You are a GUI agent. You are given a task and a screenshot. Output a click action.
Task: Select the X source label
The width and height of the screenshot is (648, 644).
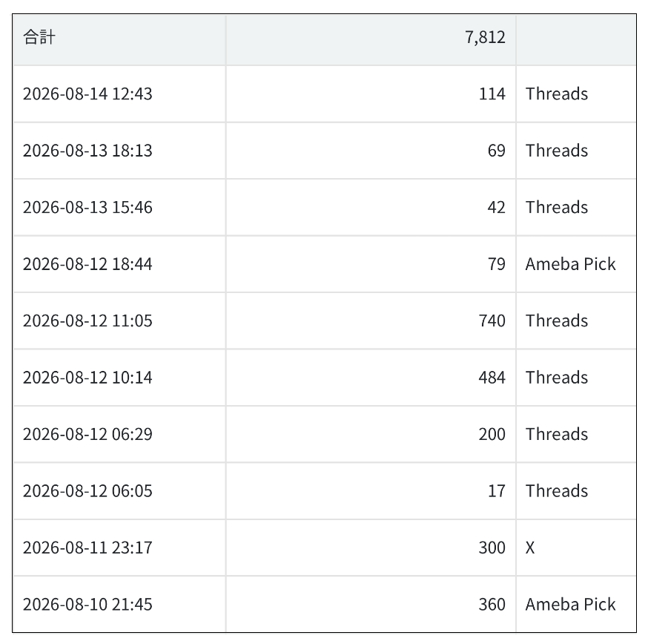pos(530,548)
